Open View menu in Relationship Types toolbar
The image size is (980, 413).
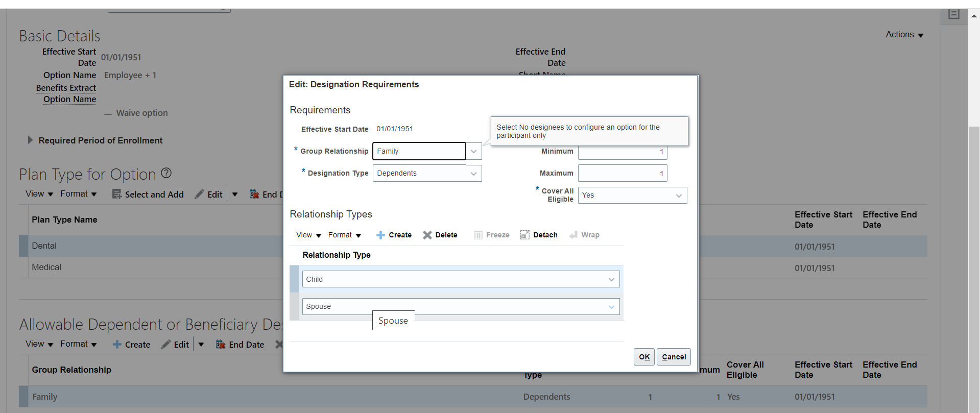coord(308,235)
